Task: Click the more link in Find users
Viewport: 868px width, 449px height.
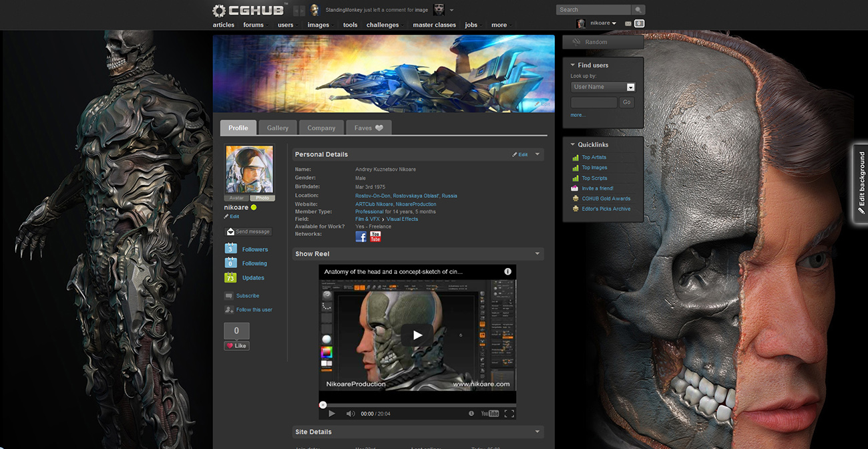Action: coord(578,115)
